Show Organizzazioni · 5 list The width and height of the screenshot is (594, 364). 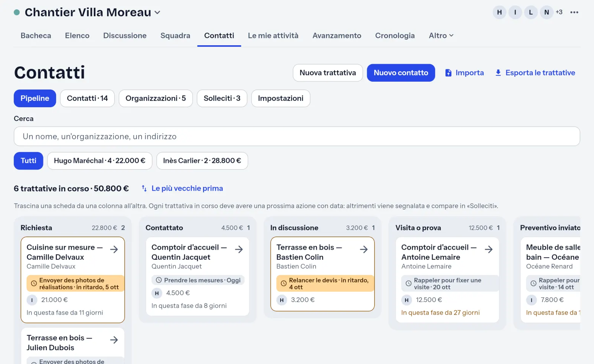pos(156,98)
